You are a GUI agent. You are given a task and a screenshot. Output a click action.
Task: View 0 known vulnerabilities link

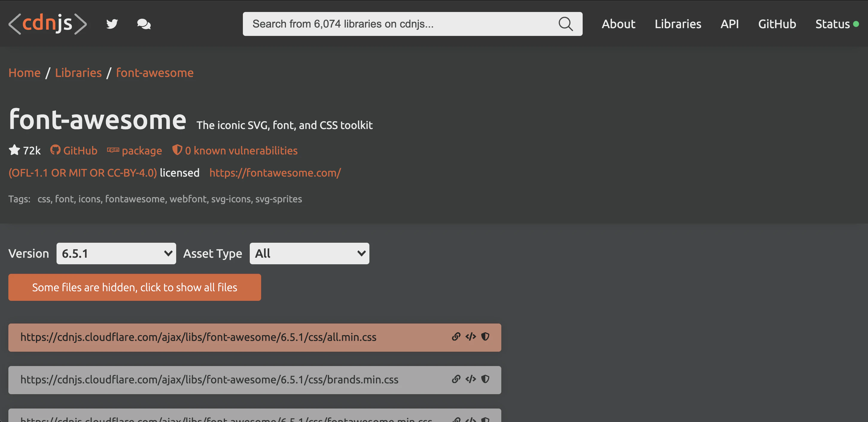(x=235, y=150)
